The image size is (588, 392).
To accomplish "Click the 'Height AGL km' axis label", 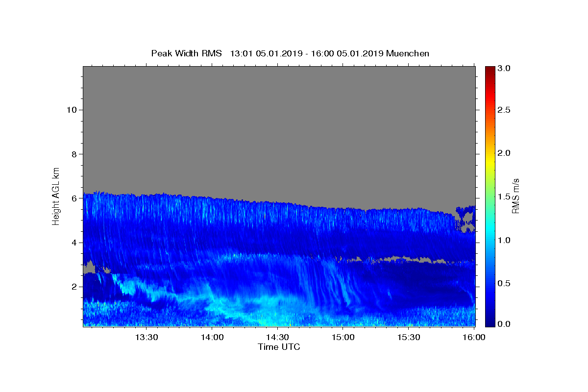I will click(56, 196).
